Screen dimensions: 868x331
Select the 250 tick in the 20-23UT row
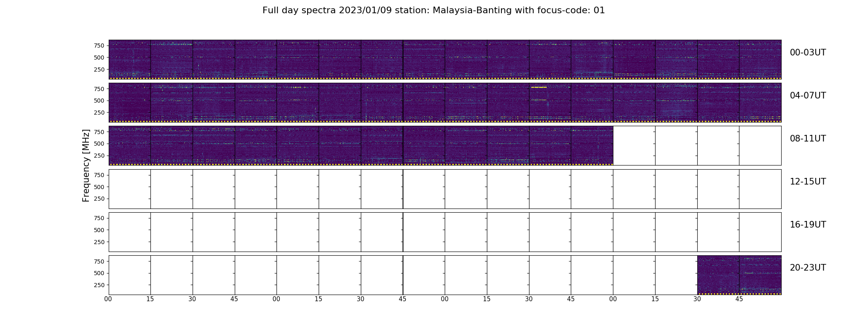click(x=99, y=285)
